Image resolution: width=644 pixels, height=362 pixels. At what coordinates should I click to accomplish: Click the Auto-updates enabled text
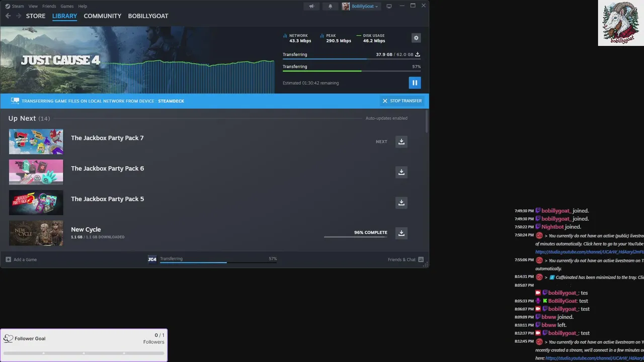(386, 118)
